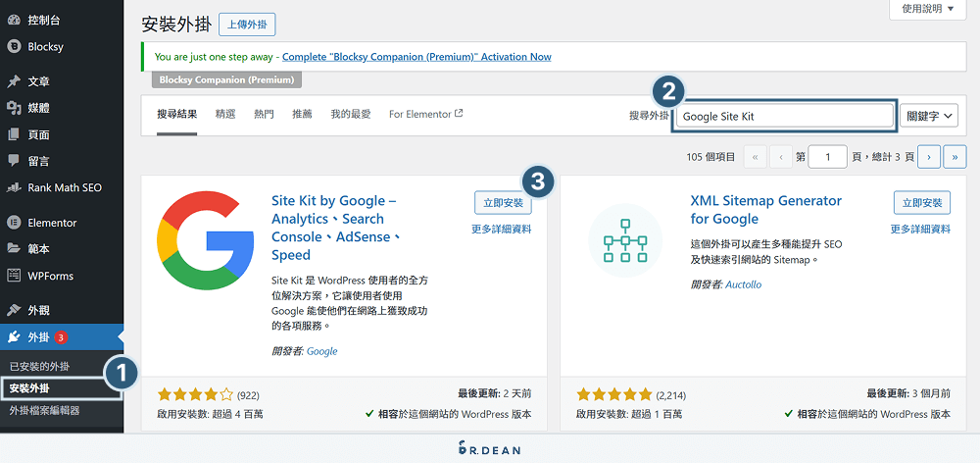Viewport: 980px width, 463px height.
Task: Click the current page number field
Action: (x=827, y=157)
